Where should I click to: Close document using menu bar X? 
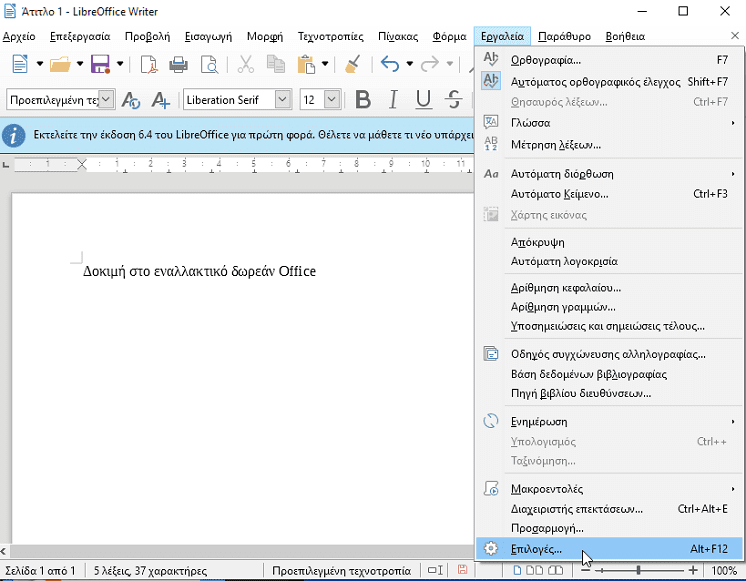pyautogui.click(x=735, y=36)
